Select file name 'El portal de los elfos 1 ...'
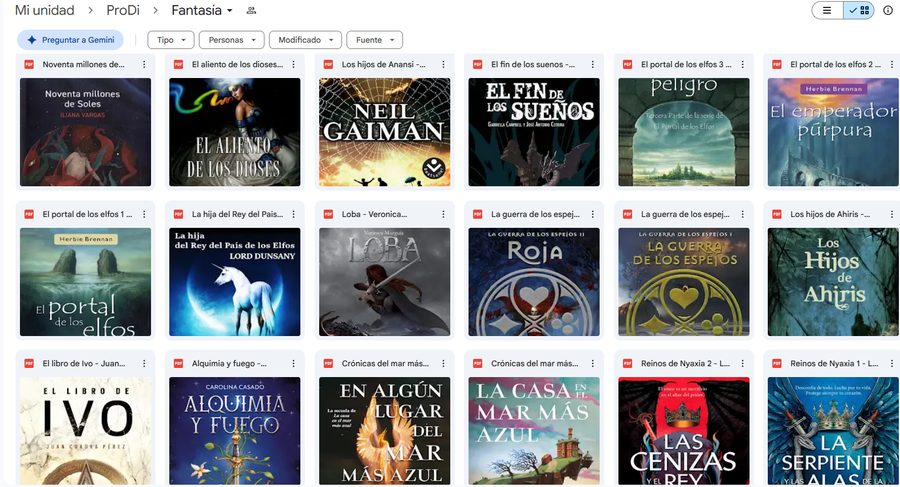900x487 pixels. click(x=87, y=214)
